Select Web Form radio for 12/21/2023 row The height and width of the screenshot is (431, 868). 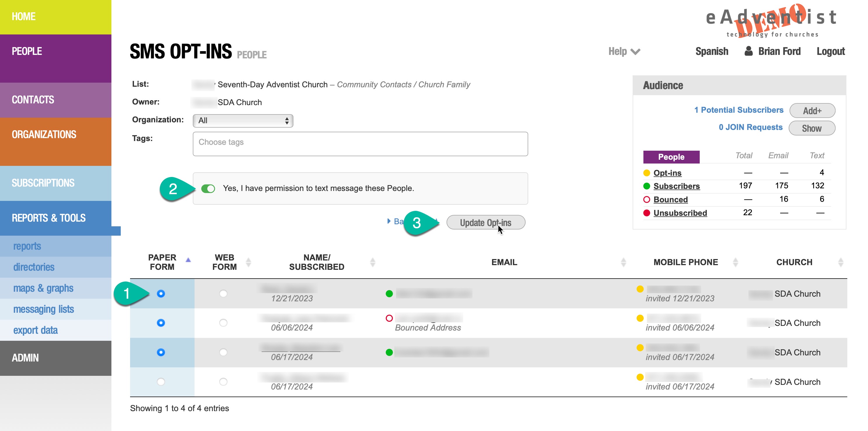[223, 293]
